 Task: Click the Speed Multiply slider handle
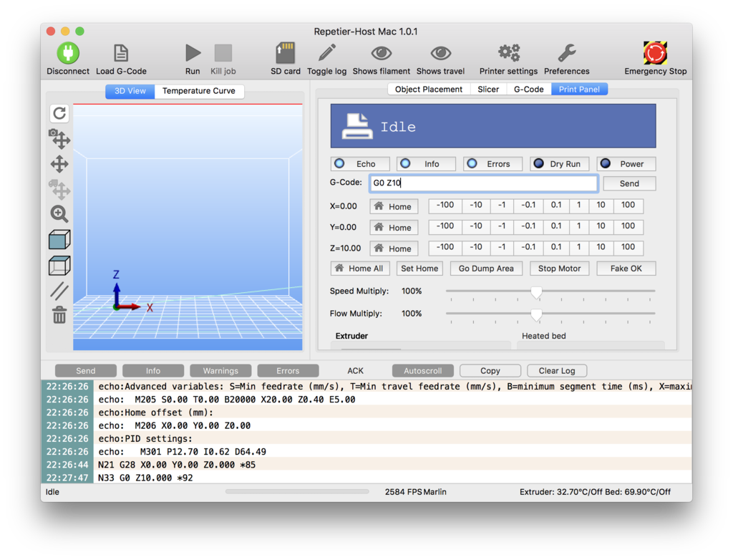click(536, 292)
